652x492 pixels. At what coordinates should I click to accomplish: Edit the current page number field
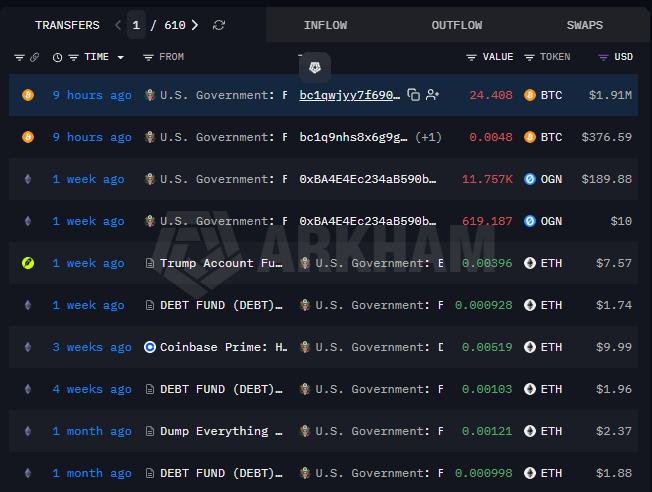[136, 25]
